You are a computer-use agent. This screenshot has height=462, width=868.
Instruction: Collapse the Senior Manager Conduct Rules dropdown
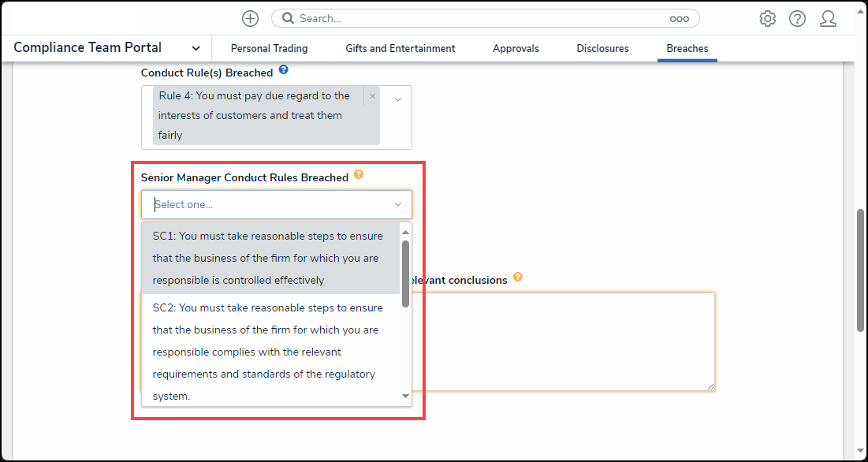pyautogui.click(x=397, y=205)
